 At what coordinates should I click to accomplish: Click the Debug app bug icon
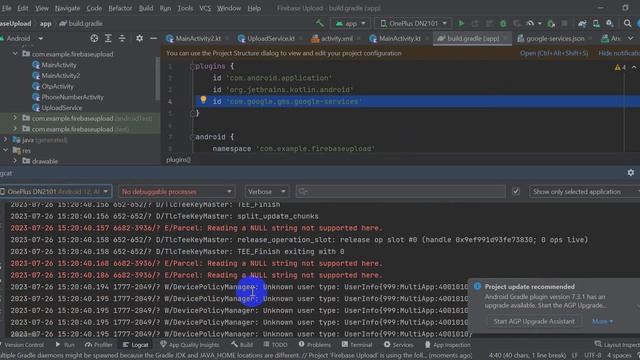pos(503,24)
